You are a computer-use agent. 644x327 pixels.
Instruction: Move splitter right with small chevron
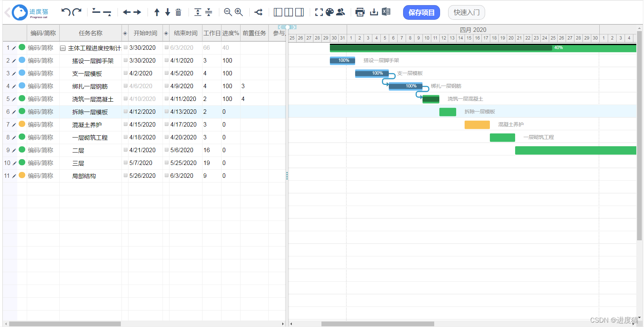pyautogui.click(x=294, y=27)
